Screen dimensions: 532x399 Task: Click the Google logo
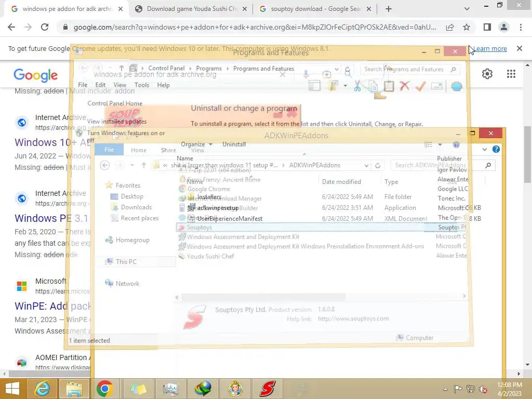(x=36, y=75)
